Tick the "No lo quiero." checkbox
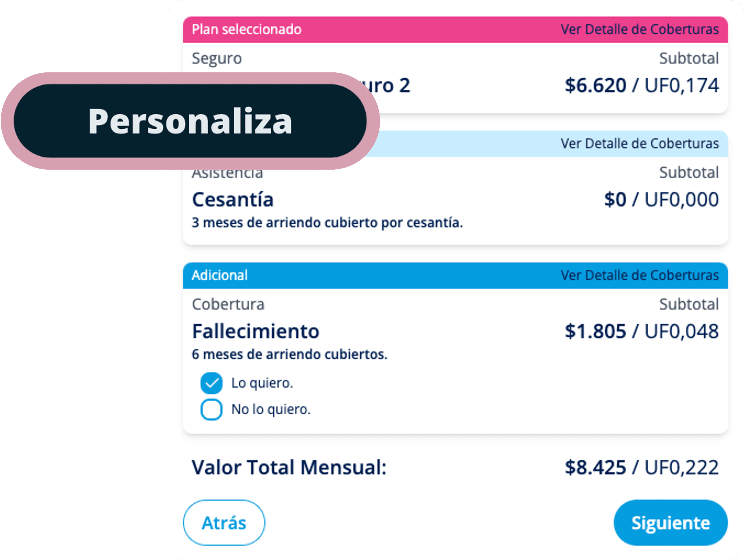 click(211, 410)
